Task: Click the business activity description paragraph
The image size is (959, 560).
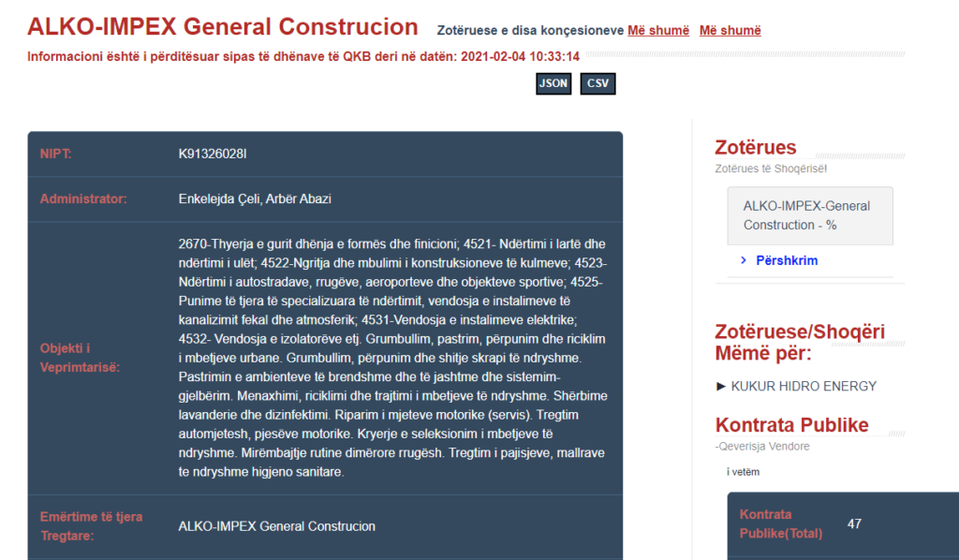Action: (x=392, y=359)
